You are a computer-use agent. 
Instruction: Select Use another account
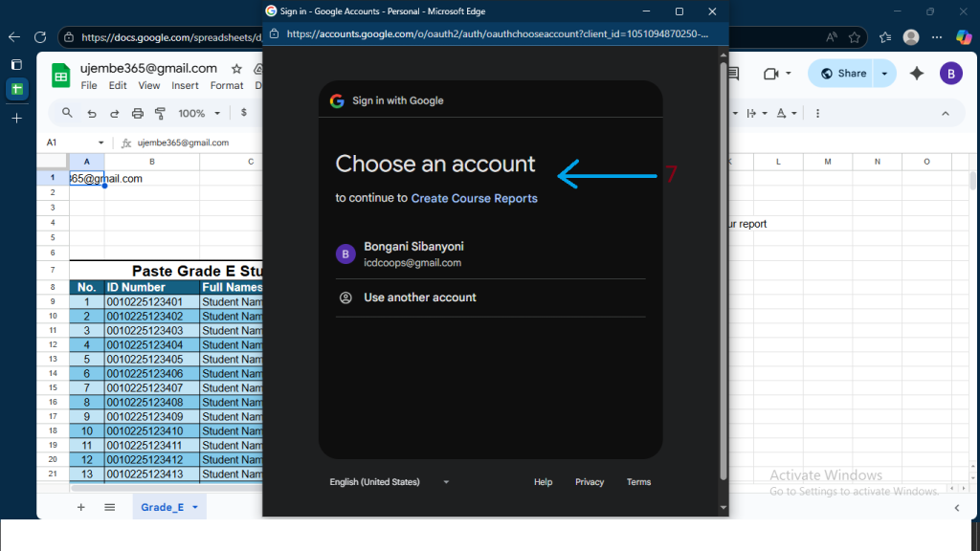coord(420,298)
